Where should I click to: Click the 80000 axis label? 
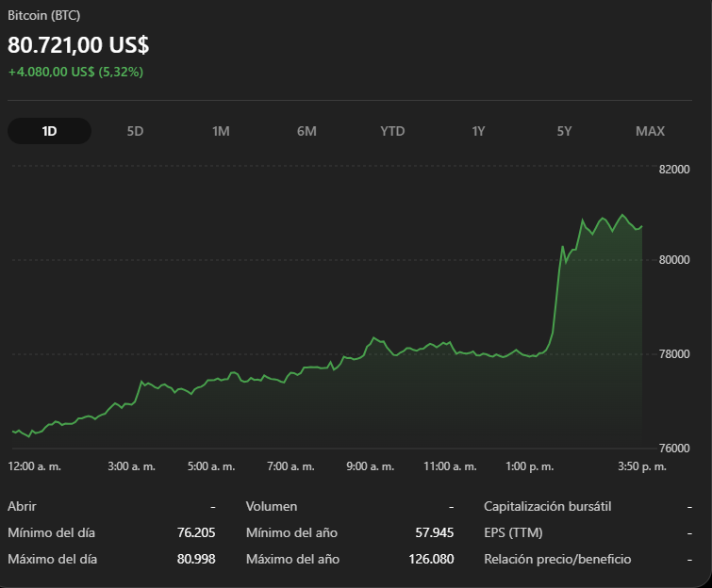point(674,259)
